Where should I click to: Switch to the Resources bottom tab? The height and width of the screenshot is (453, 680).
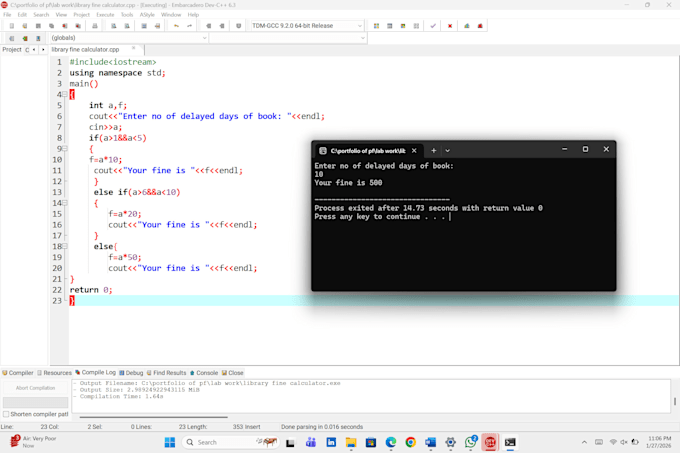(x=54, y=372)
